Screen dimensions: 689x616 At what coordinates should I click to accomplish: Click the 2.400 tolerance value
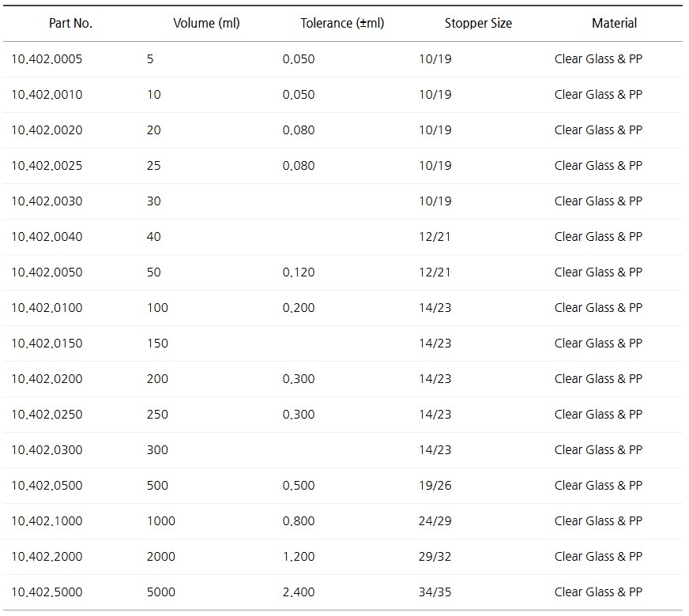click(x=299, y=592)
